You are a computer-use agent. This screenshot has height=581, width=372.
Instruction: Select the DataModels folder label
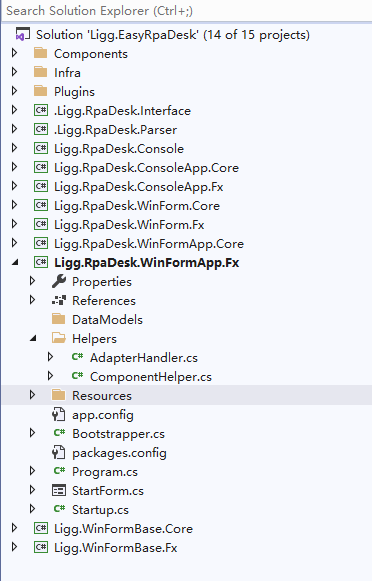(107, 320)
